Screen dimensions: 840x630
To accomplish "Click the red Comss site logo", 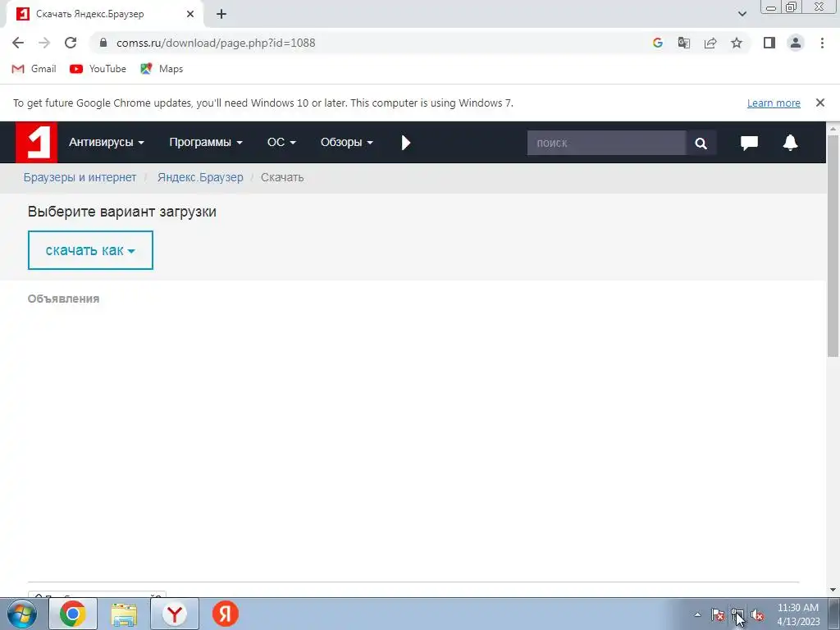I will pyautogui.click(x=36, y=142).
